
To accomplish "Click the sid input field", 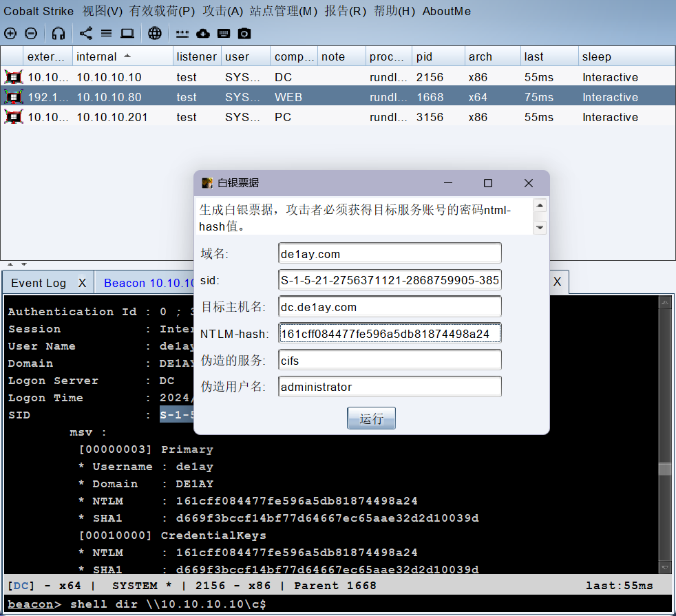I will click(x=390, y=280).
